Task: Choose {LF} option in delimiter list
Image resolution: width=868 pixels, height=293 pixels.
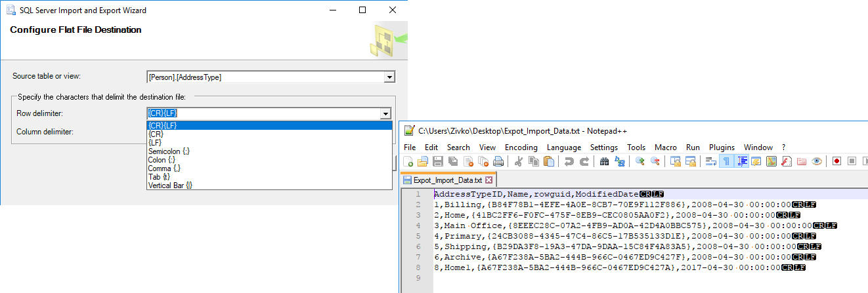Action: 269,142
